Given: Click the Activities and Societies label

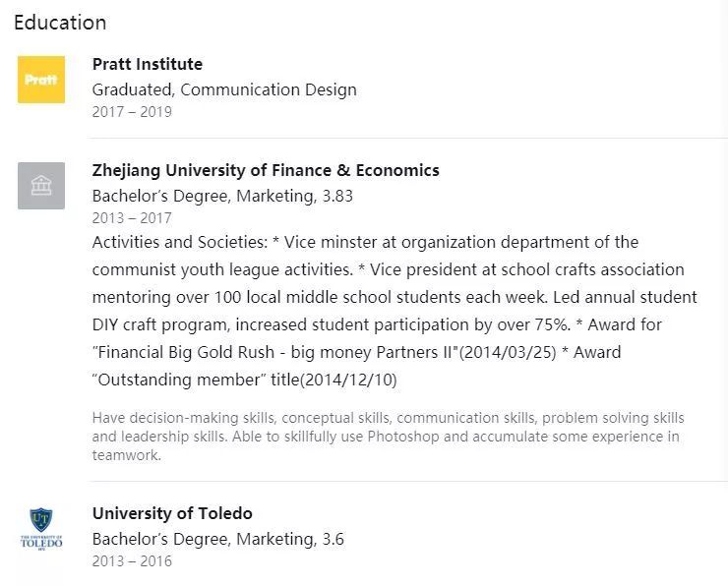Looking at the screenshot, I should point(180,242).
